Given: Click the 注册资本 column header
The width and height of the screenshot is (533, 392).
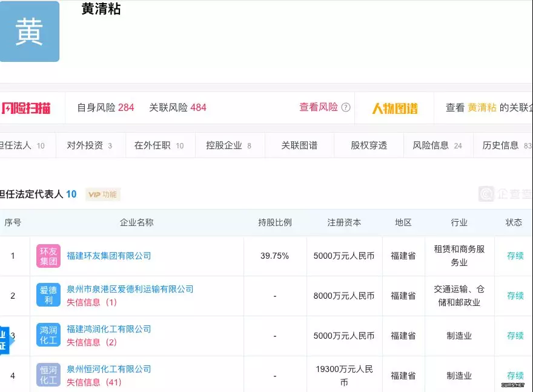Looking at the screenshot, I should tap(344, 222).
